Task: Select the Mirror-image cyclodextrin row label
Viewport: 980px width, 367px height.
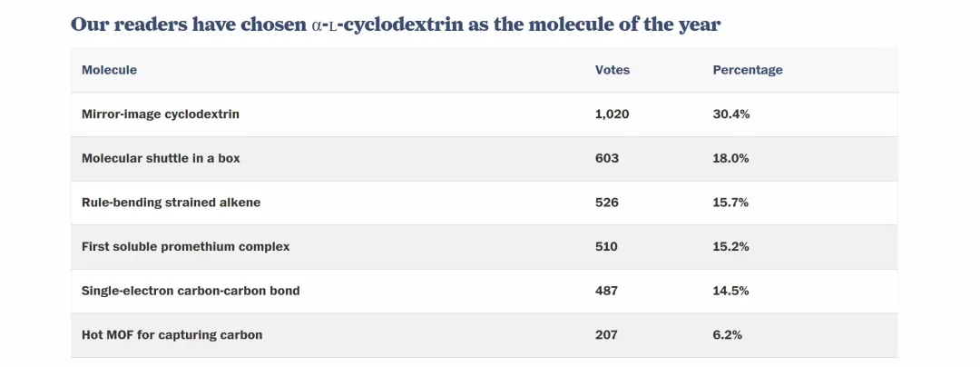Action: (x=161, y=114)
